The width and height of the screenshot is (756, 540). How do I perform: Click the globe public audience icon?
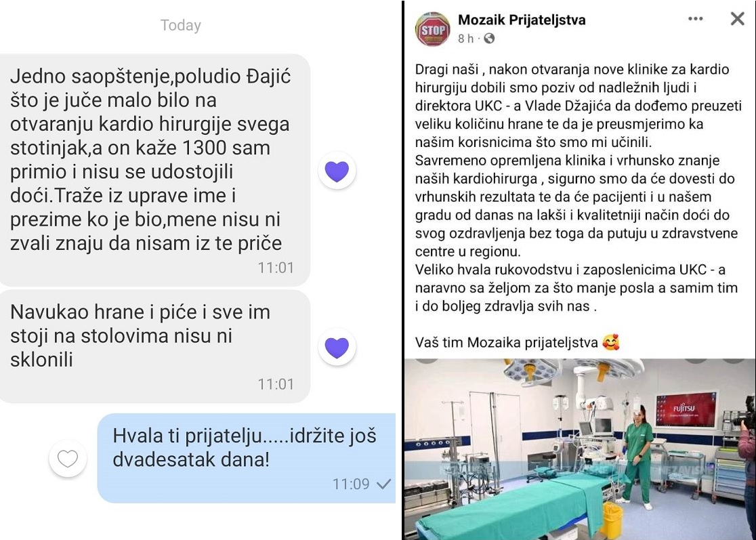(x=489, y=39)
